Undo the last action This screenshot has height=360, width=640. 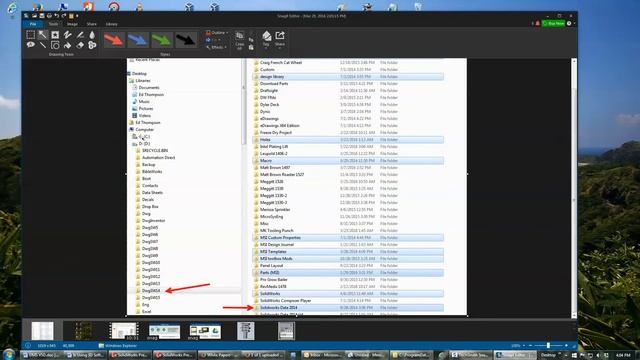tap(56, 16)
